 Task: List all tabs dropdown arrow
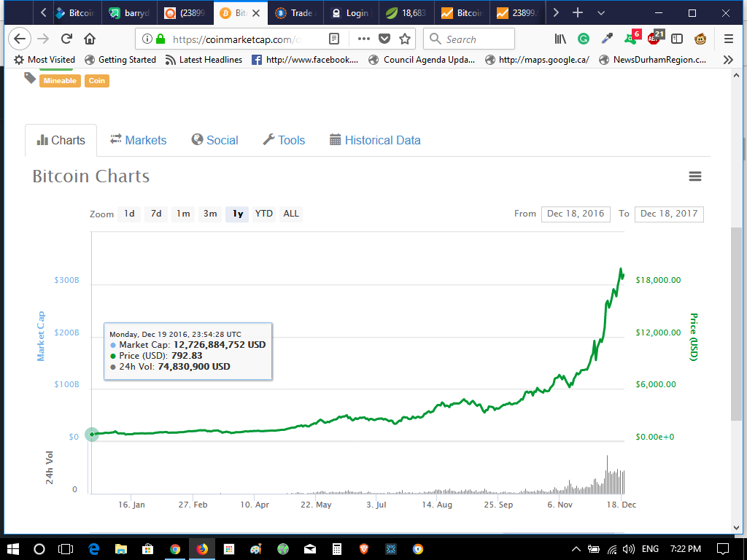pyautogui.click(x=601, y=13)
